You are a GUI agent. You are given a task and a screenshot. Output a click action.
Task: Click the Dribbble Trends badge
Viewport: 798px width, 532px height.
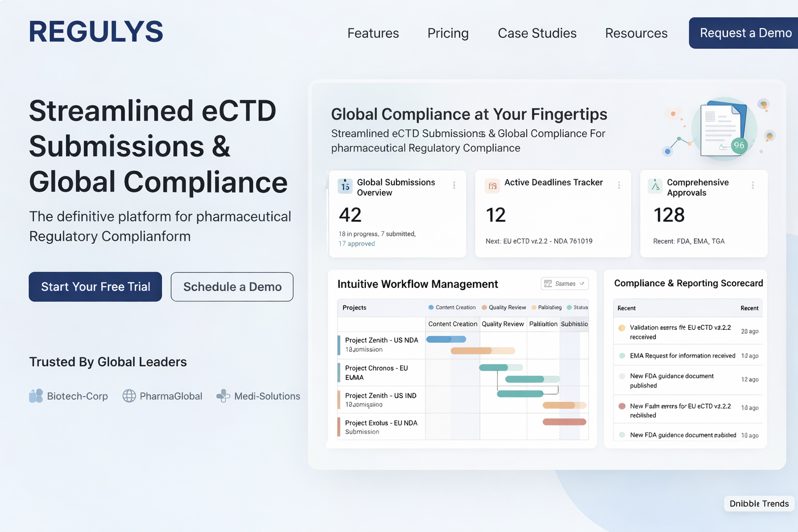[x=759, y=503]
